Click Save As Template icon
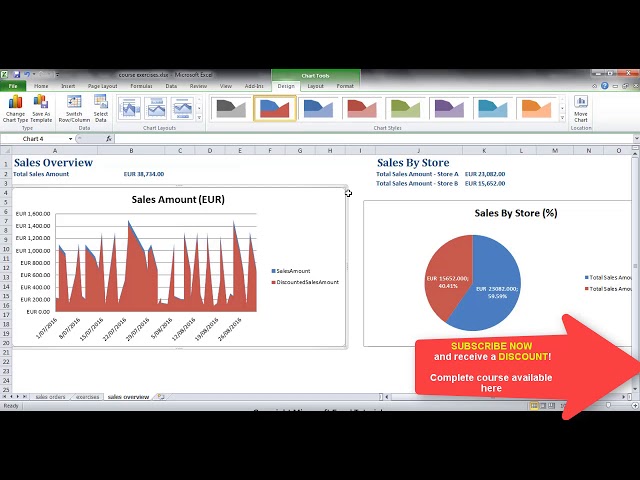Viewport: 640px width, 480px height. click(x=41, y=109)
